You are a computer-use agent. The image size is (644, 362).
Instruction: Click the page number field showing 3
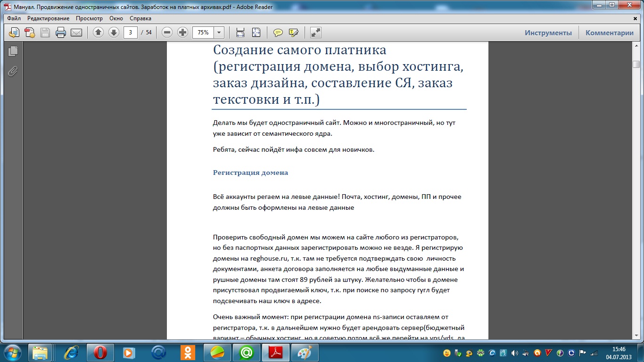(130, 33)
